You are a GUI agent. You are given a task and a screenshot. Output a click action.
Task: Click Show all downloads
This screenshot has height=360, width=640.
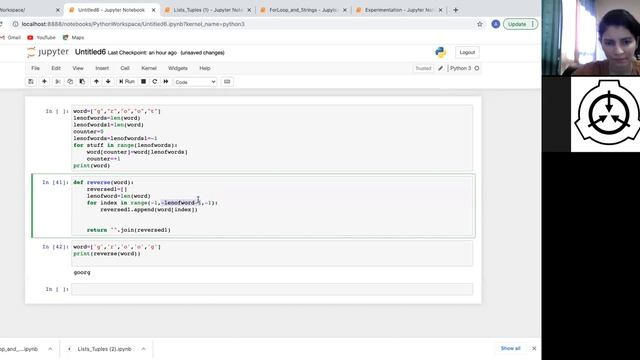[510, 348]
